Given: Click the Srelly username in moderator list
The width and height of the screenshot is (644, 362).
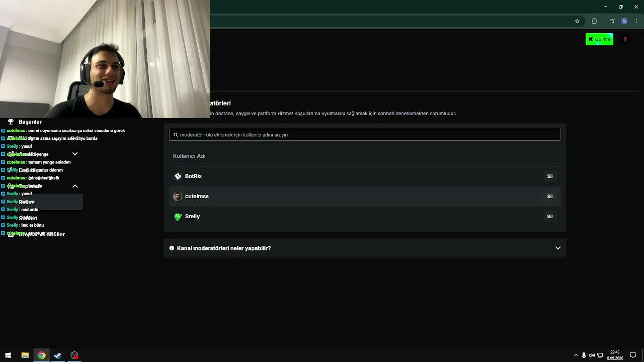Looking at the screenshot, I should coord(192,217).
